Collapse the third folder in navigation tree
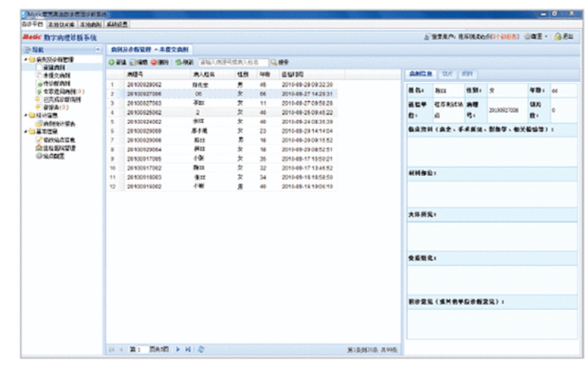Viewport: 588px width, 368px height. point(26,132)
